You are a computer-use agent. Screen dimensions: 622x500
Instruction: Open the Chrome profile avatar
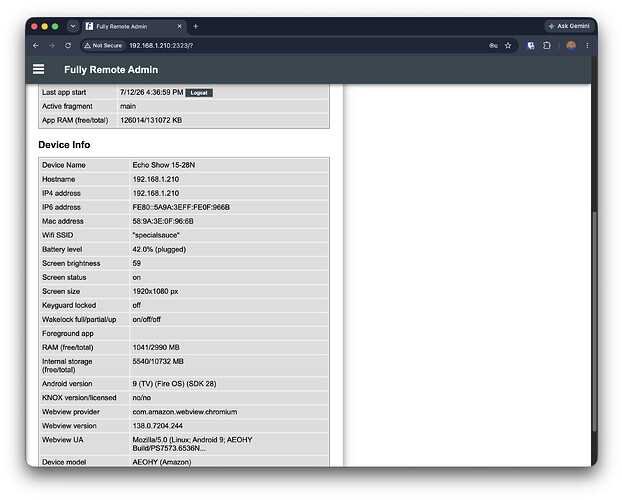pos(571,46)
